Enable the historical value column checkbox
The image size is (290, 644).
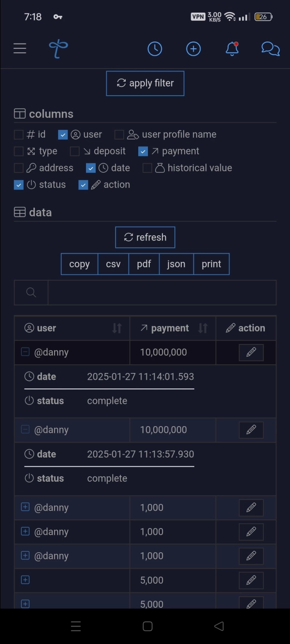click(147, 168)
